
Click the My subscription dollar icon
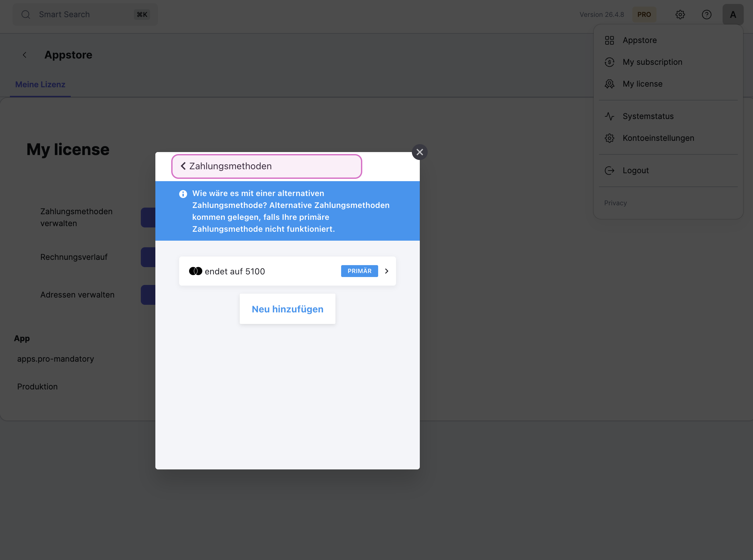[x=609, y=62]
